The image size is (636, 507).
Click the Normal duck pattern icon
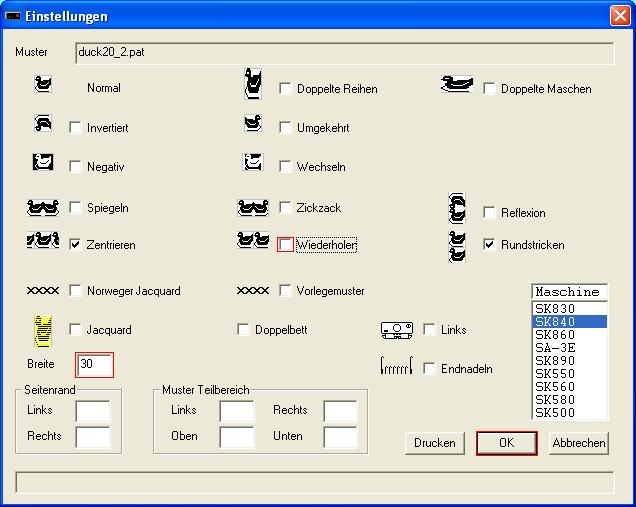tap(43, 84)
